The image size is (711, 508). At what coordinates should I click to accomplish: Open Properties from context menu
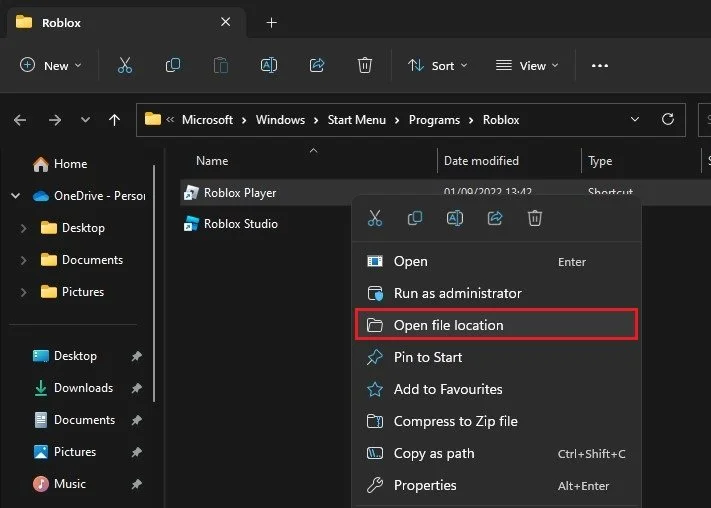coord(497,485)
